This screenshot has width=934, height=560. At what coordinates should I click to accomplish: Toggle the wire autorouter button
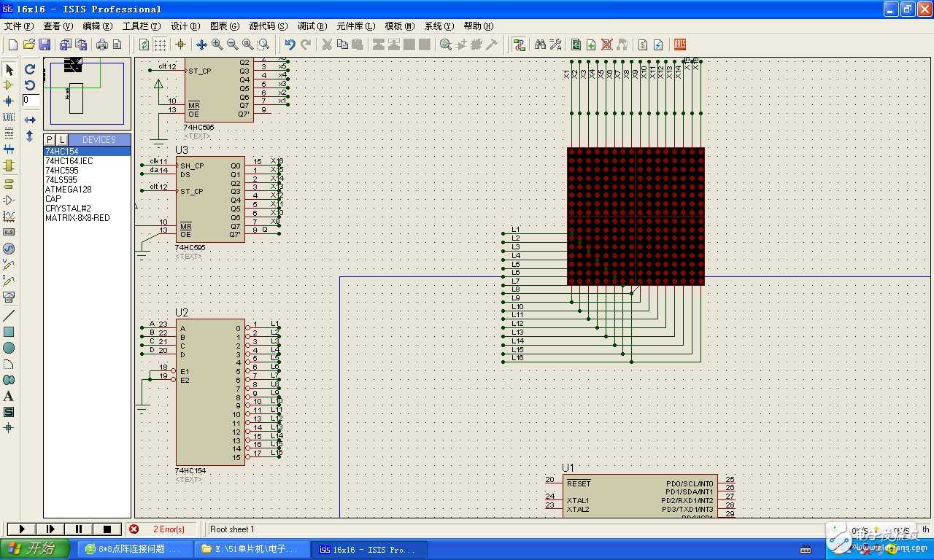[x=519, y=44]
